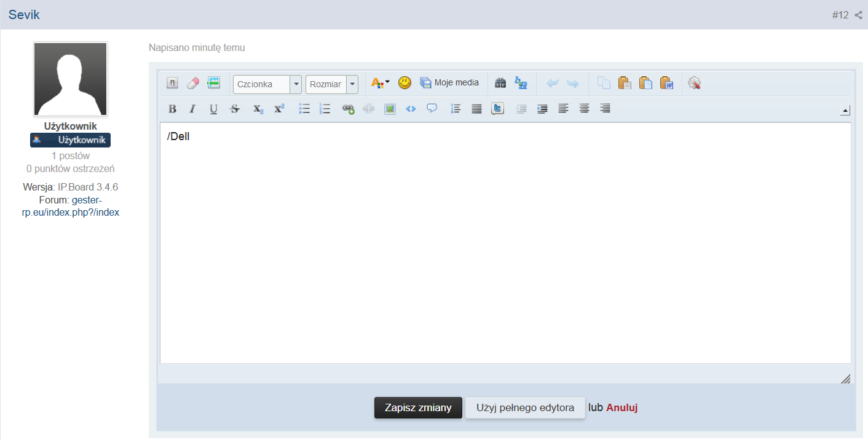This screenshot has width=868, height=440.
Task: Toggle center text alignment
Action: pos(585,109)
